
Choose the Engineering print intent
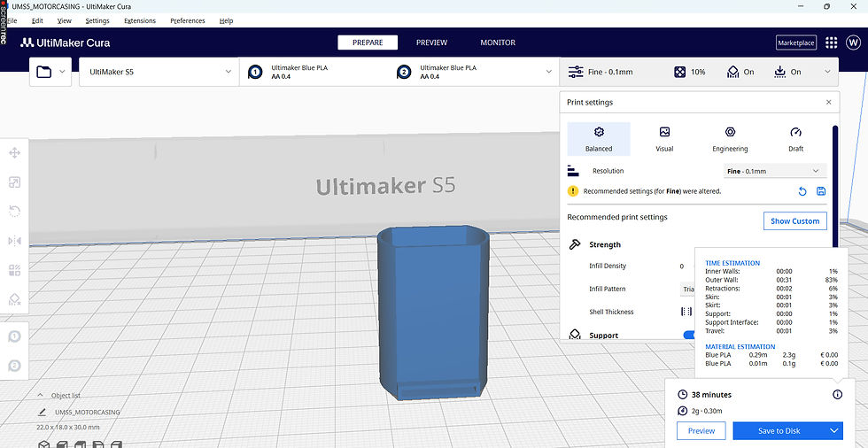pyautogui.click(x=730, y=139)
